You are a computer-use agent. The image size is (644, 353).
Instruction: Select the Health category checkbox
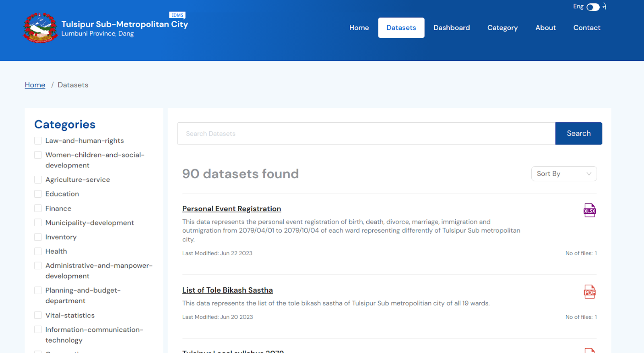click(38, 251)
